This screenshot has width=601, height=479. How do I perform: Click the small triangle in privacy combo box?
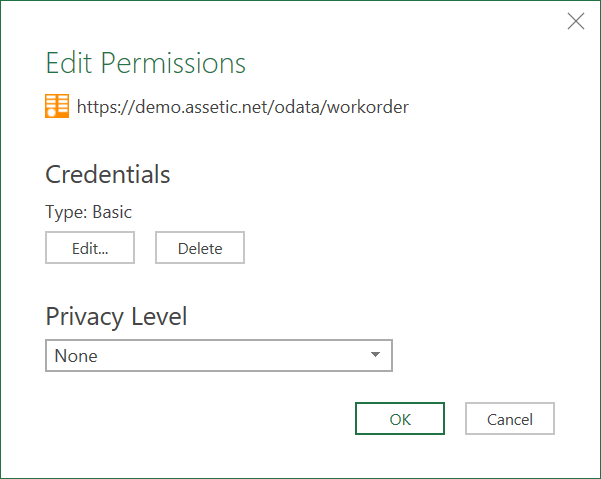[375, 355]
